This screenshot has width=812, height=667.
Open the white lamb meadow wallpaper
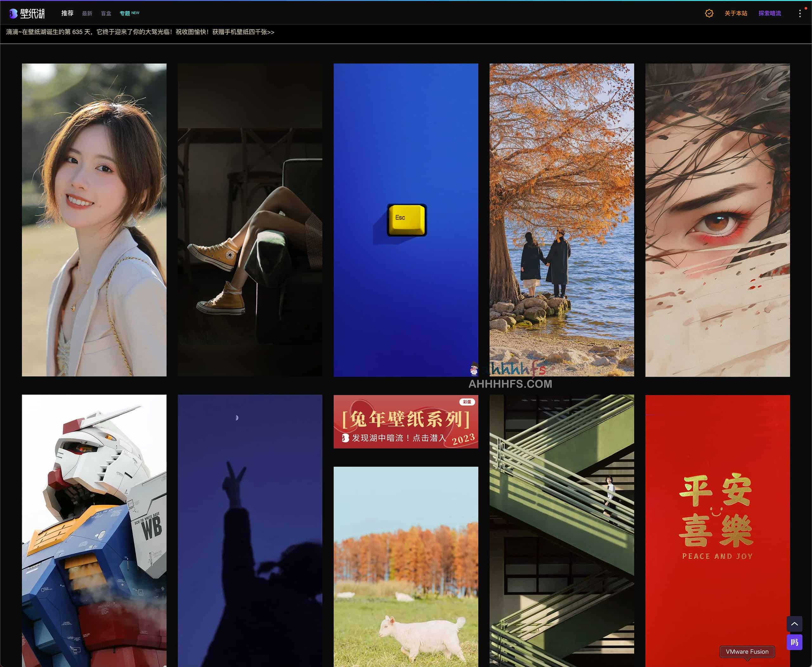406,567
